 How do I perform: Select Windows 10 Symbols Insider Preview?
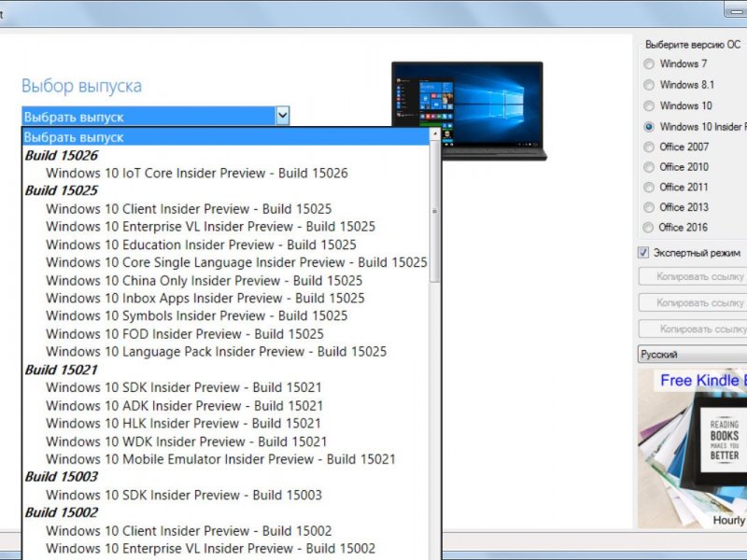click(x=197, y=315)
